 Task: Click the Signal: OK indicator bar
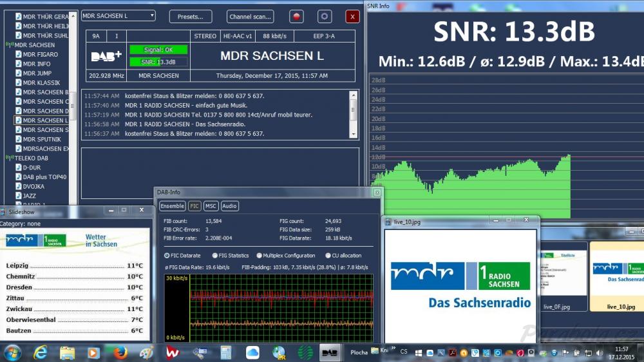[x=158, y=50]
